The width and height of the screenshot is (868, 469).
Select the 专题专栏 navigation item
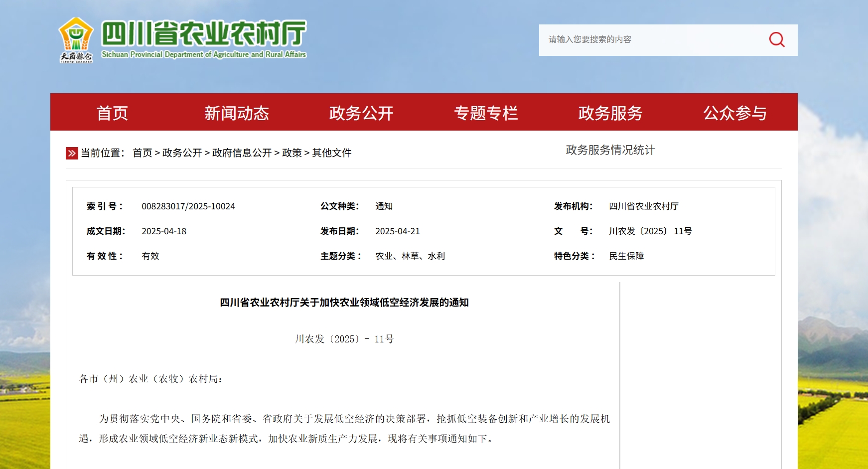pos(486,113)
